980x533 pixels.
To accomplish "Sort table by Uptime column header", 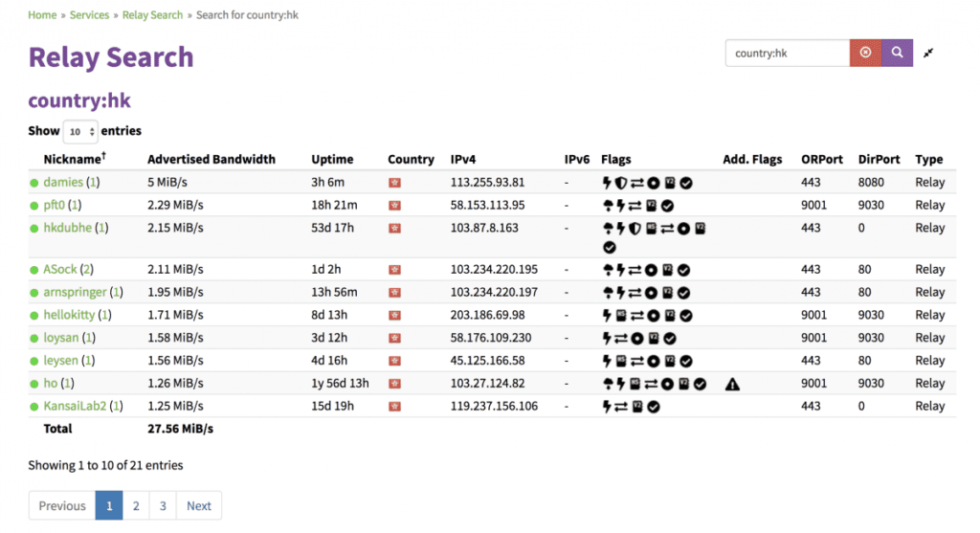I will pyautogui.click(x=332, y=160).
